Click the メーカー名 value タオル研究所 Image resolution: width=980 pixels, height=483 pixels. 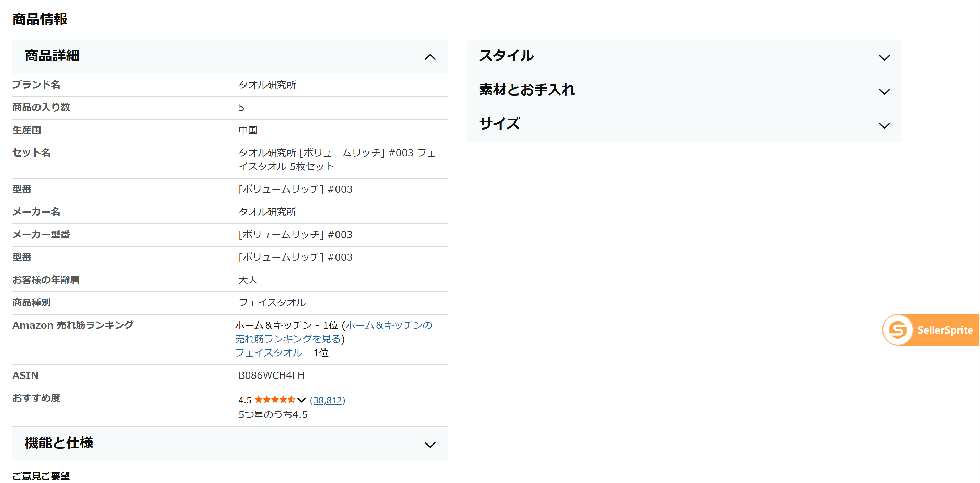[x=267, y=212]
